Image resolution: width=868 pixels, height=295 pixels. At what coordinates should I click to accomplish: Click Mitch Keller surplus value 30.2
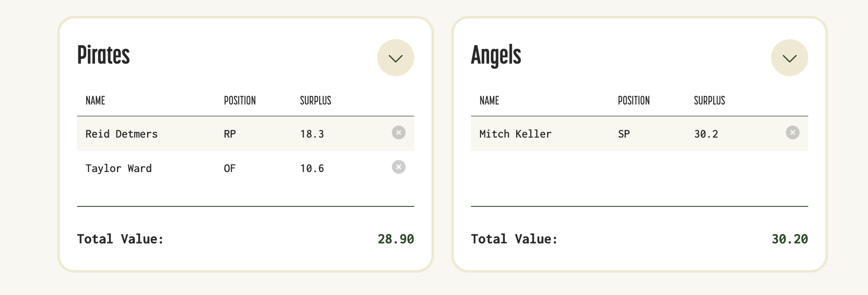706,134
